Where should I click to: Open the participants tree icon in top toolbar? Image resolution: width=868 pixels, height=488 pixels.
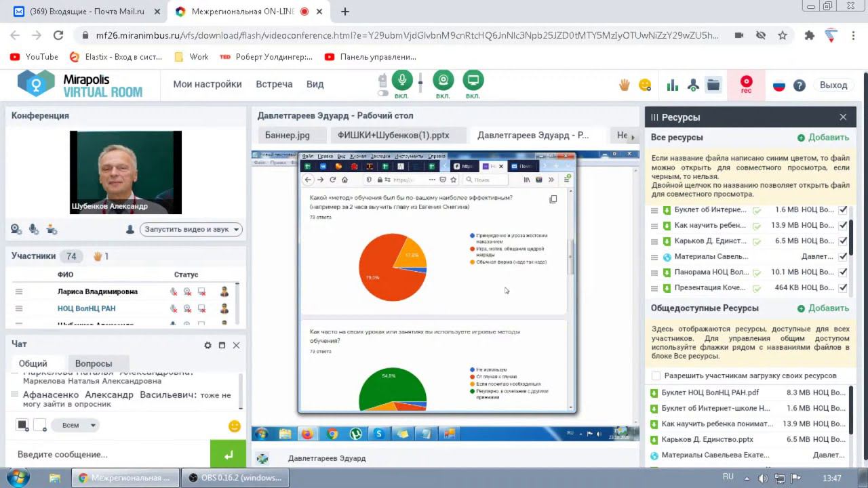pyautogui.click(x=693, y=85)
